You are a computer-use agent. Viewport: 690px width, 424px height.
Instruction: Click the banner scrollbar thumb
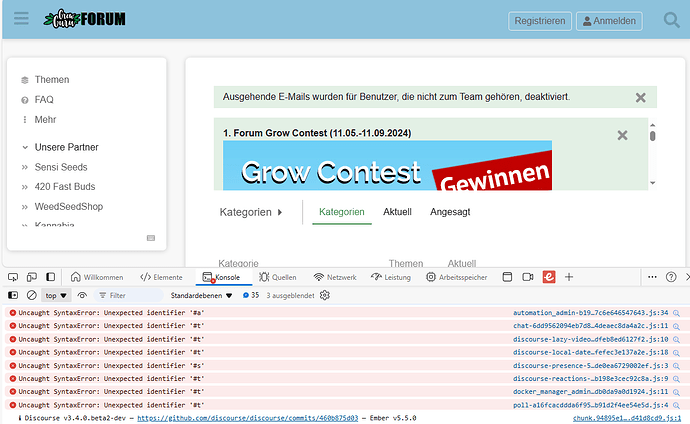coord(653,136)
